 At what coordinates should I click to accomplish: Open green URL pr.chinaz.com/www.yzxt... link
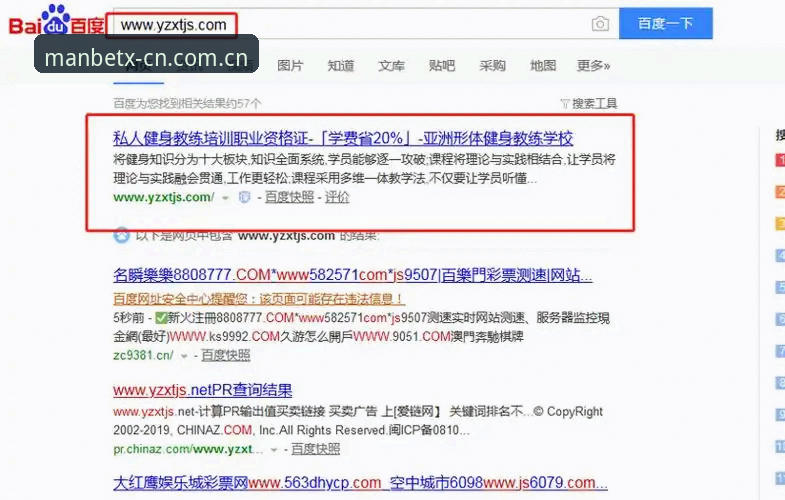[x=188, y=449]
